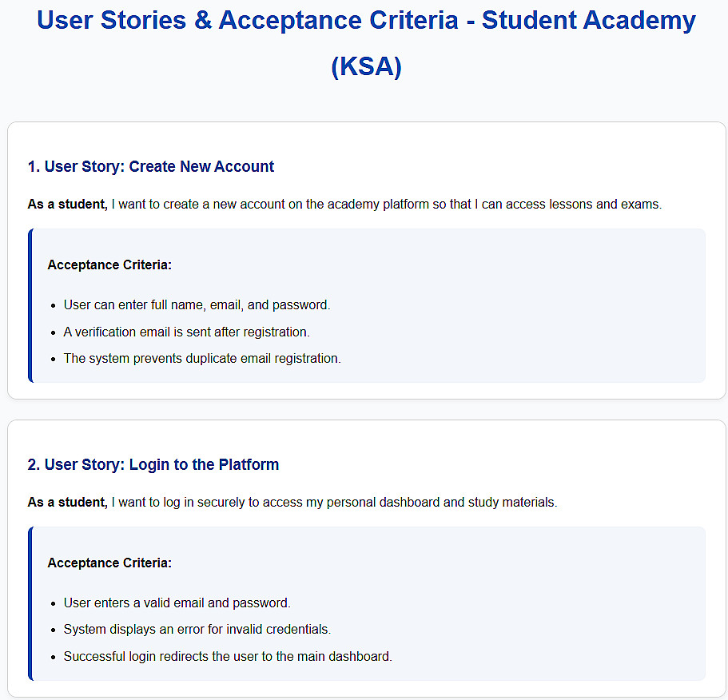Click 'Acceptance Criteria:' label under Create New Account
Image resolution: width=728 pixels, height=700 pixels.
pos(109,264)
